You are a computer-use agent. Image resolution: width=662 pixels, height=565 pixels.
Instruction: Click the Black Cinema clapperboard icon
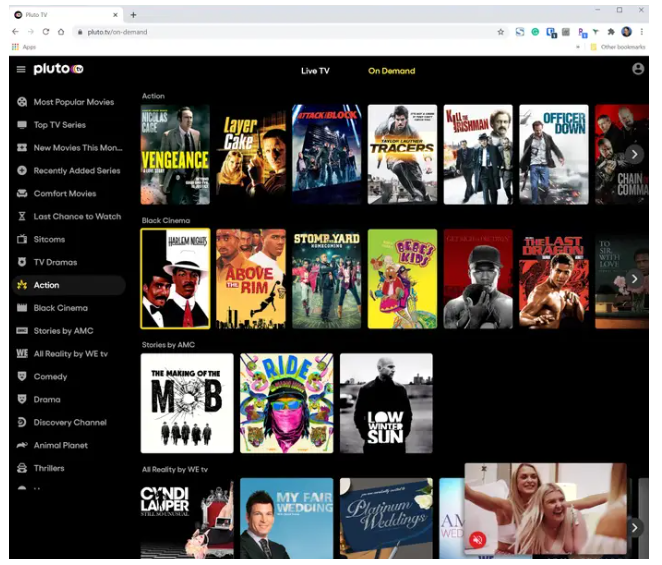22,307
